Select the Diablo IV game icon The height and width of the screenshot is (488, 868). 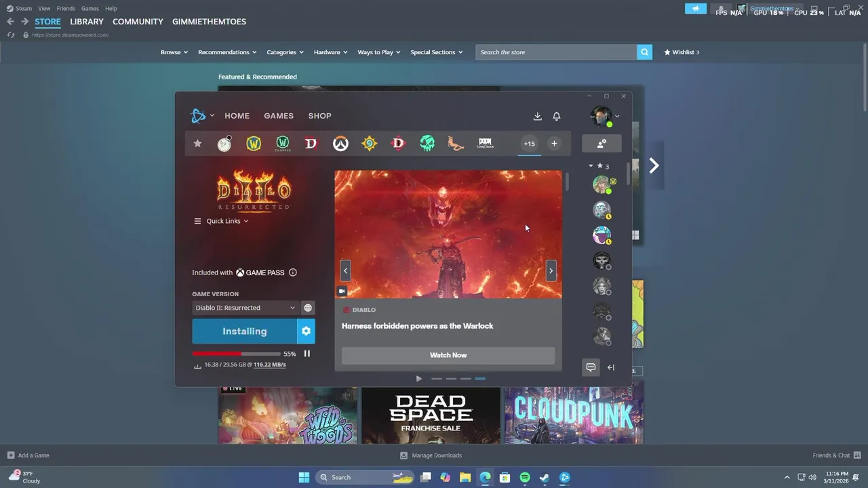click(311, 144)
